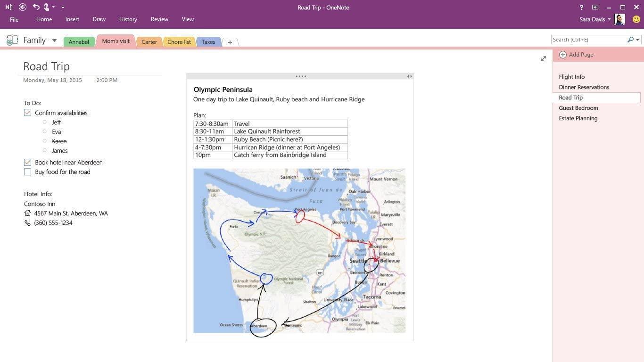The width and height of the screenshot is (644, 362).
Task: Switch to the Taxes section tab
Action: [208, 41]
